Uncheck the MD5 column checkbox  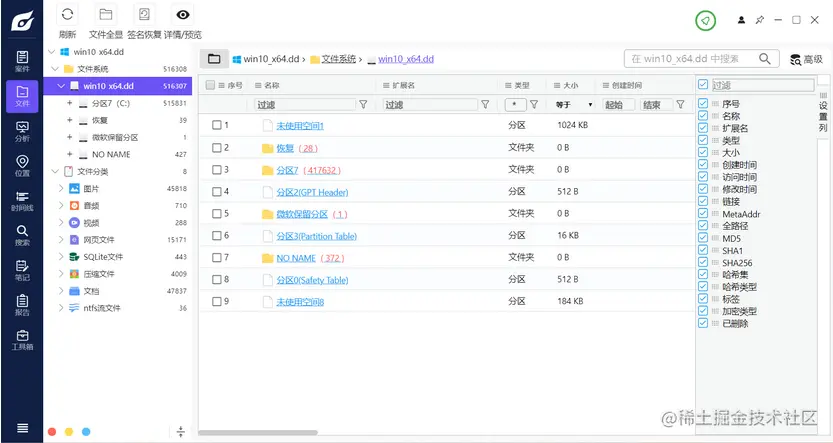(703, 238)
